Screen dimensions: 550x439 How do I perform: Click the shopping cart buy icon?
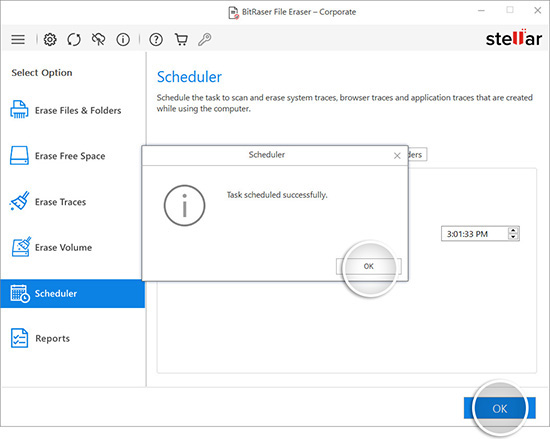pos(181,39)
